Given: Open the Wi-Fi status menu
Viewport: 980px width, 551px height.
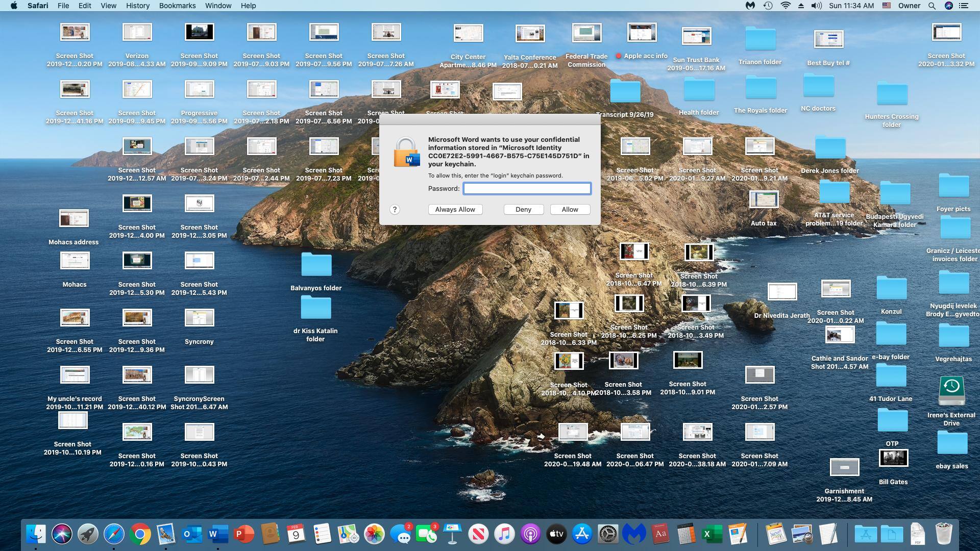Looking at the screenshot, I should (786, 6).
